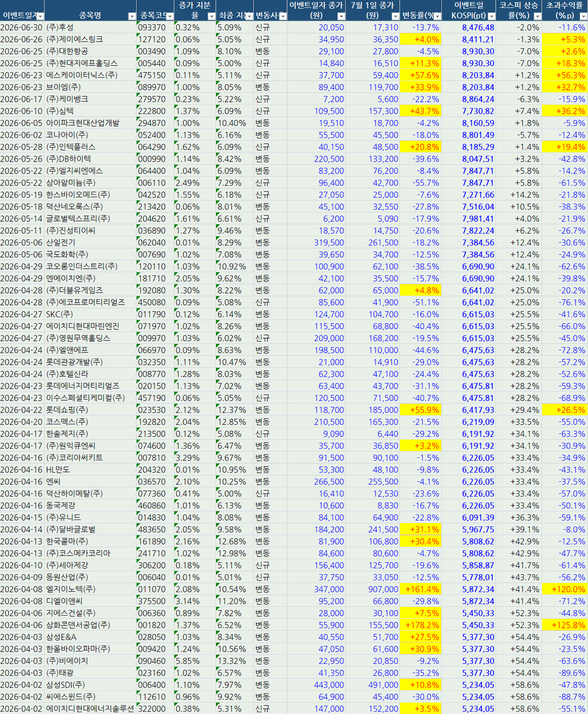Open the 종목코드 column filter dropdown
Image resolution: width=588 pixels, height=714 pixels.
pos(170,17)
